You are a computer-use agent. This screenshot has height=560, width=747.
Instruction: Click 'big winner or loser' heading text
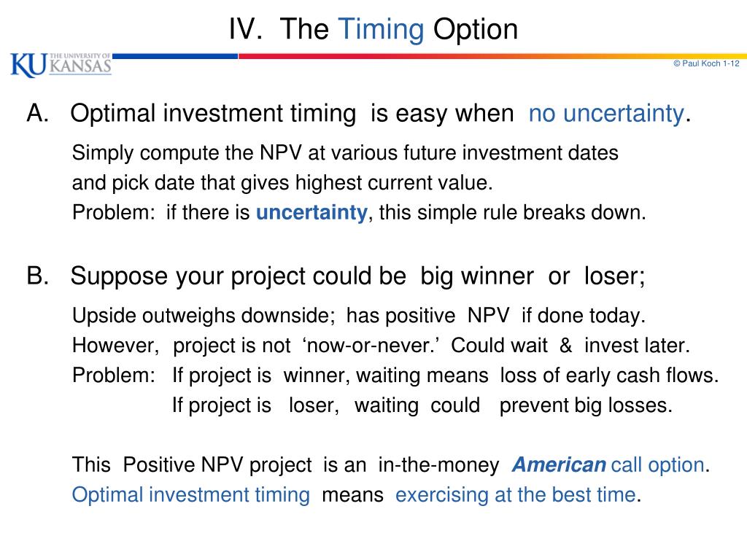(532, 276)
